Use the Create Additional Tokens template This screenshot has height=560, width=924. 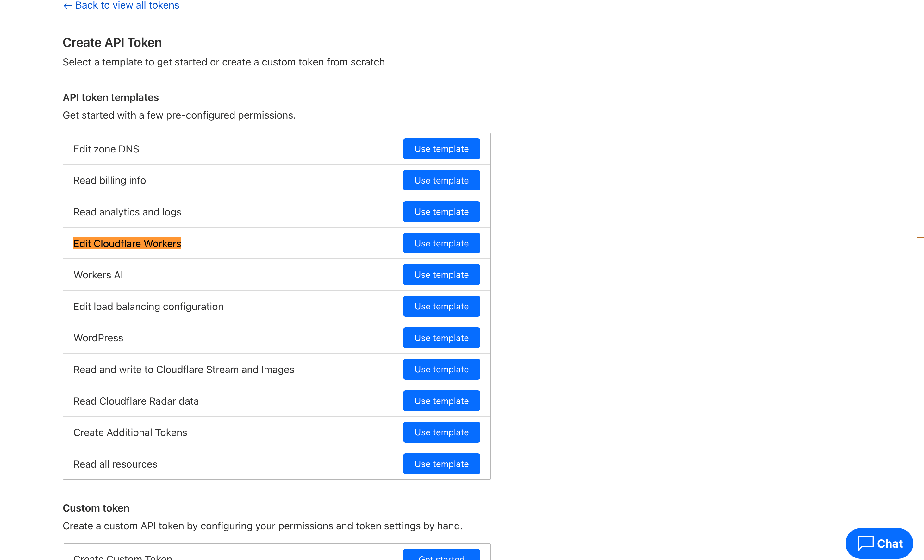(x=441, y=432)
